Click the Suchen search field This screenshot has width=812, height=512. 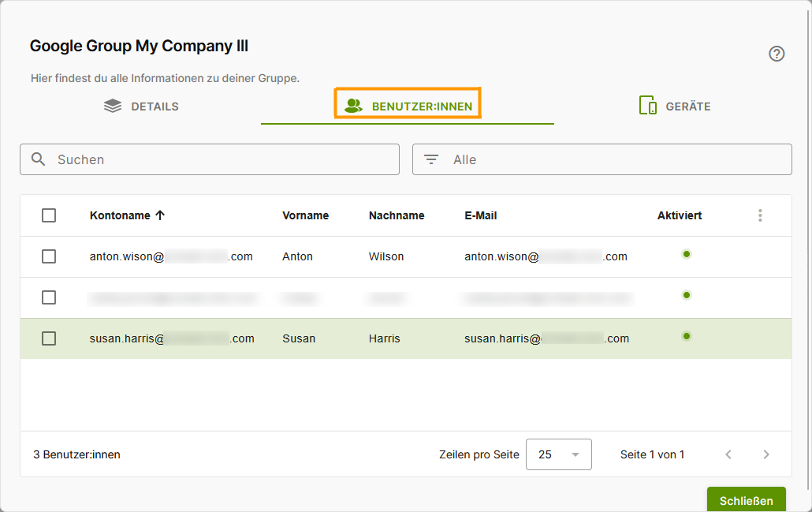tap(210, 159)
